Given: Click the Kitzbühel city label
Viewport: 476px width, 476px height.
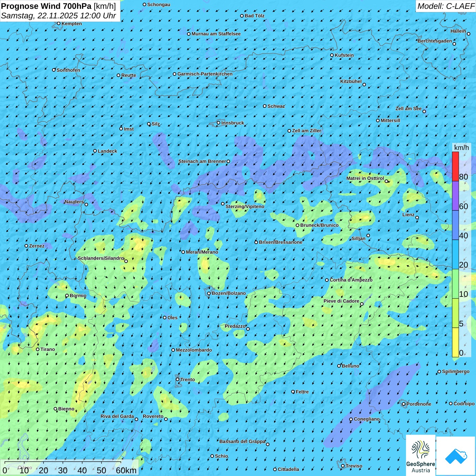Looking at the screenshot, I should [351, 81].
